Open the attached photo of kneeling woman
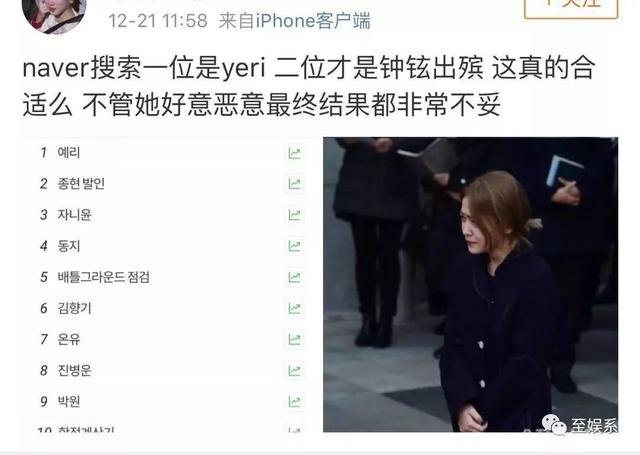This screenshot has width=640, height=455. (471, 284)
